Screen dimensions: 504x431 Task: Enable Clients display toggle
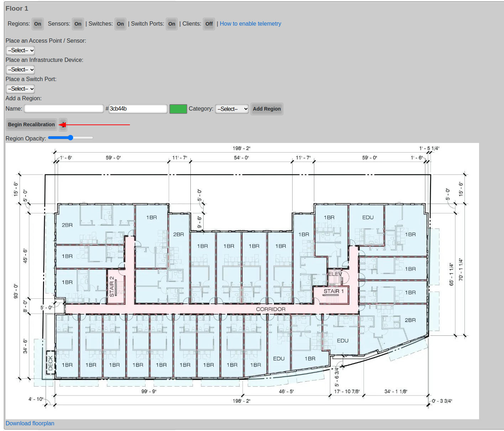(x=209, y=24)
